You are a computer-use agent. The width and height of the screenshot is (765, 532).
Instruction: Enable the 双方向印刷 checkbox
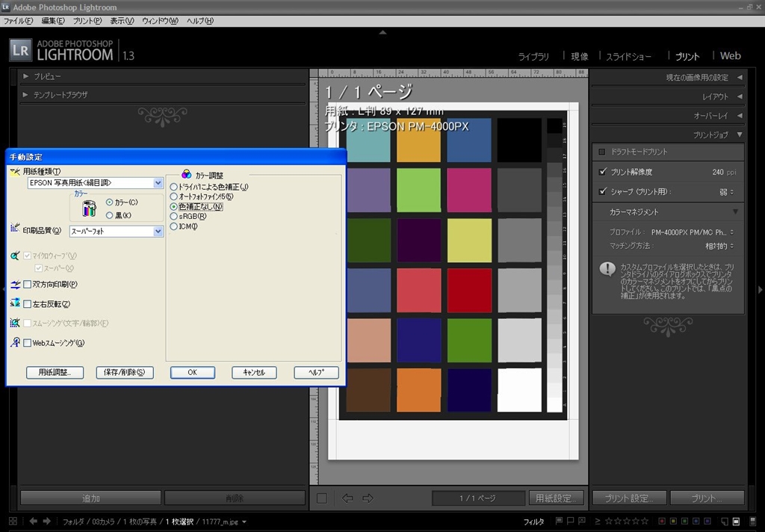click(x=28, y=285)
